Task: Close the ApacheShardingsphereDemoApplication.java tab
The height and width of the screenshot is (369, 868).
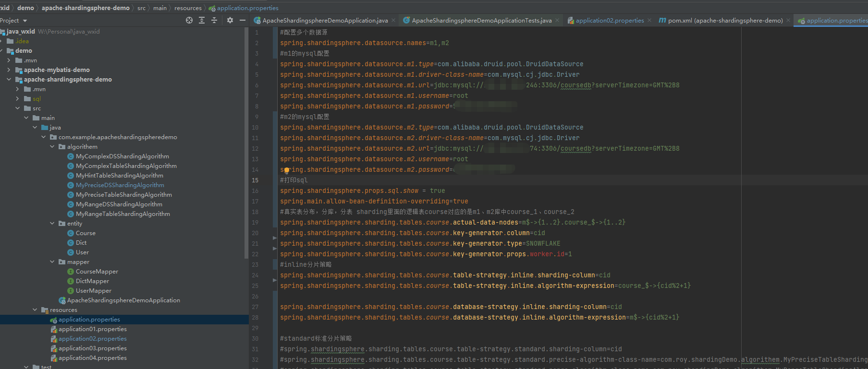Action: [393, 20]
